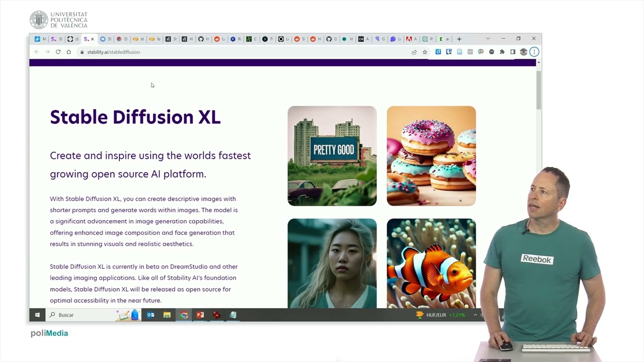Close the active Stability AI tab

click(92, 39)
